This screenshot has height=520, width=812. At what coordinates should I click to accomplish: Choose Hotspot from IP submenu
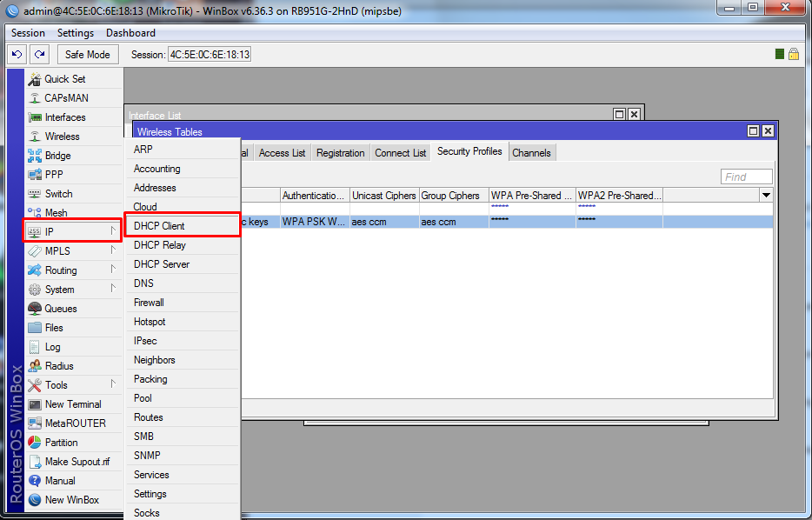point(183,322)
